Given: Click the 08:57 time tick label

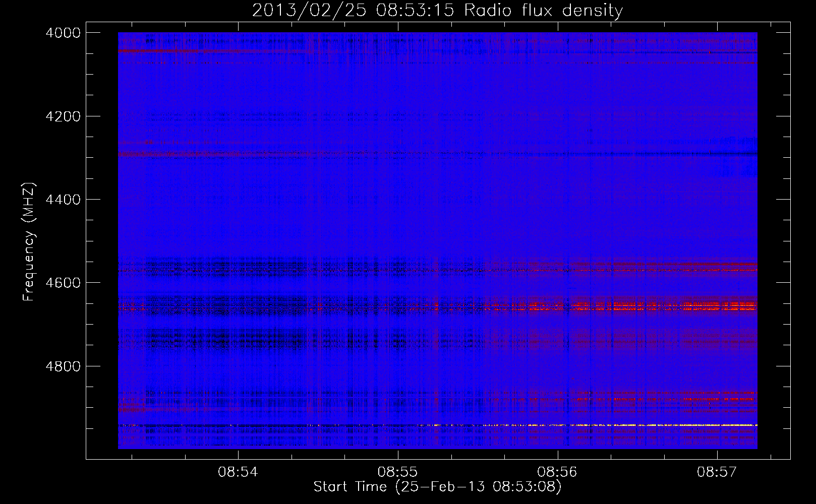Looking at the screenshot, I should pos(717,472).
